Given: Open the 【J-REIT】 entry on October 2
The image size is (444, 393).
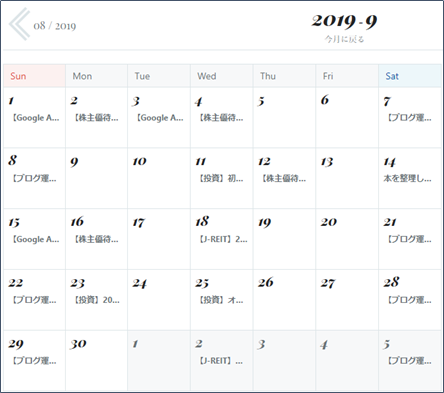Looking at the screenshot, I should tap(221, 361).
